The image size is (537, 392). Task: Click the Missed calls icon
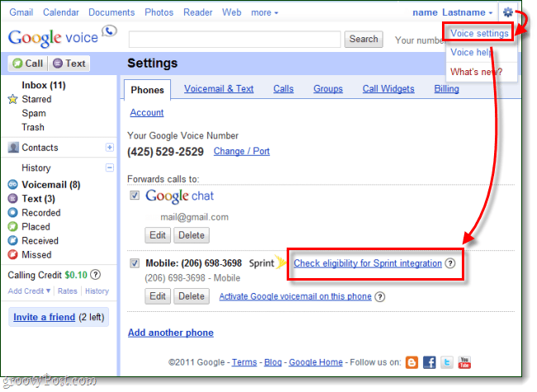12,255
